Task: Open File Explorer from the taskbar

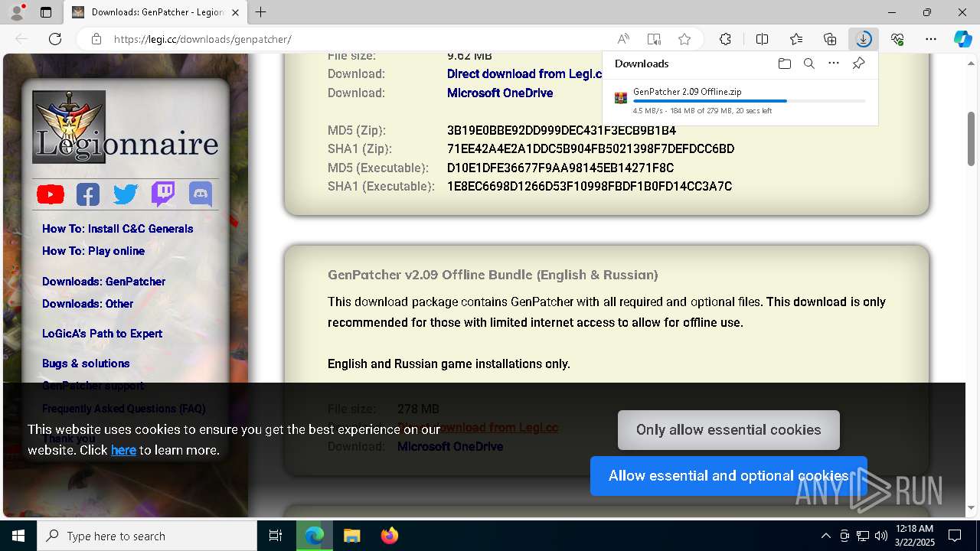Action: tap(351, 536)
